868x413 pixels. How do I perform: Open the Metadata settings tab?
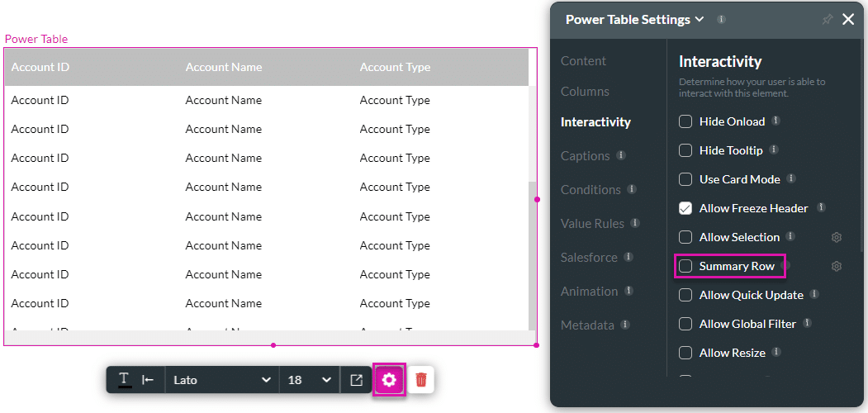point(587,325)
